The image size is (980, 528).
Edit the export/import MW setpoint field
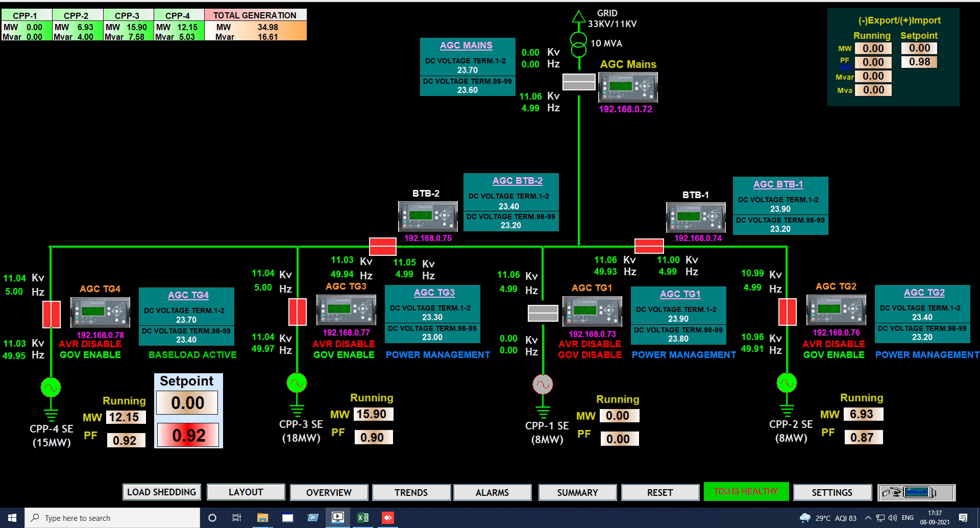pos(919,48)
